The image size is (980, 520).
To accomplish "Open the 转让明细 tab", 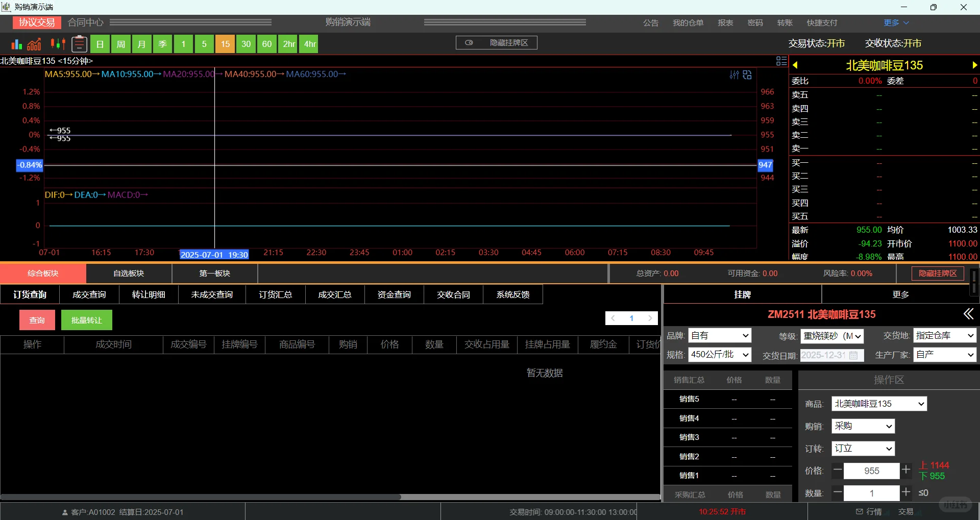I will 149,294.
